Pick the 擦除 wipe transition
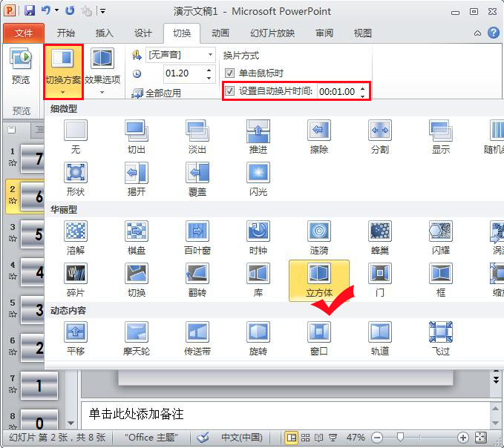Viewport: 504px width, 448px height. [319, 137]
